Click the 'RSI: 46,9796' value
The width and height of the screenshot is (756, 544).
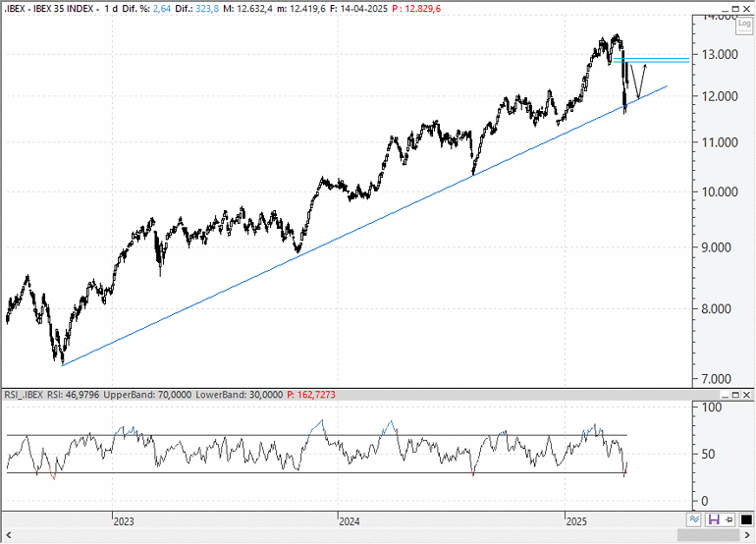coord(74,395)
